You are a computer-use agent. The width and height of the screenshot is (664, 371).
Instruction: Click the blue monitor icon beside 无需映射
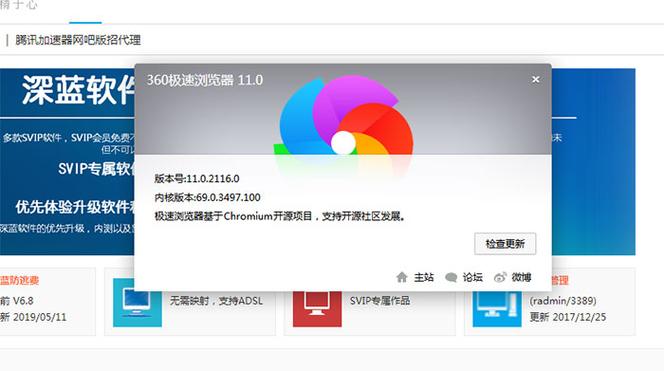point(137,302)
